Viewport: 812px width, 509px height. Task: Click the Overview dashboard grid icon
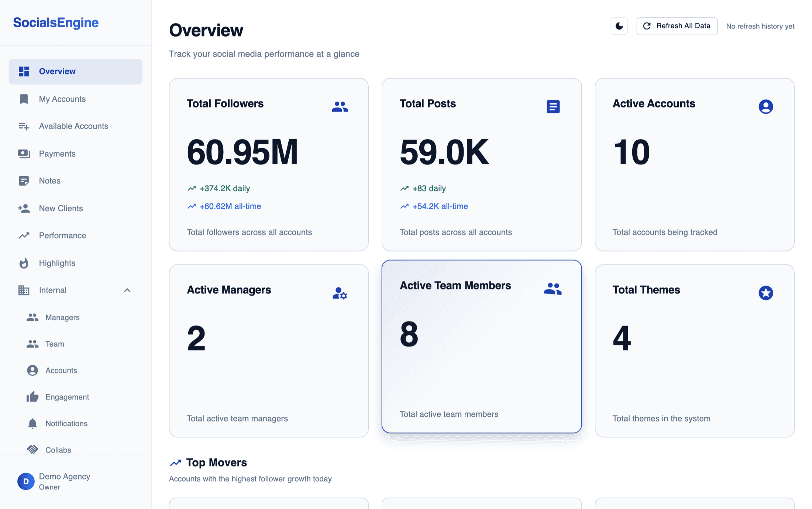click(x=24, y=71)
